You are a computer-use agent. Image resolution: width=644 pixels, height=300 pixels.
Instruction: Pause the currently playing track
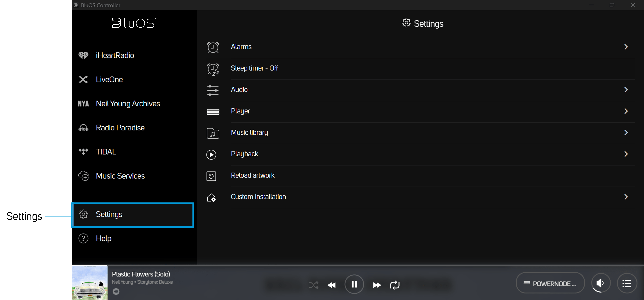coord(354,284)
